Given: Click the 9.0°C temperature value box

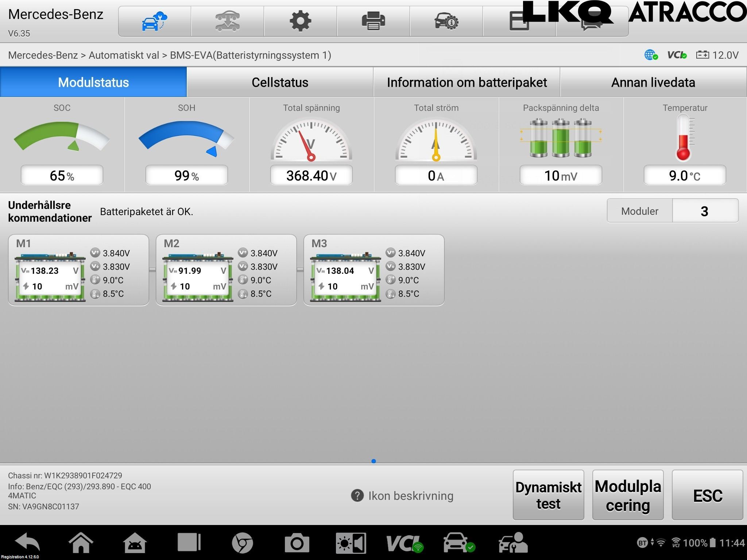Looking at the screenshot, I should point(685,175).
